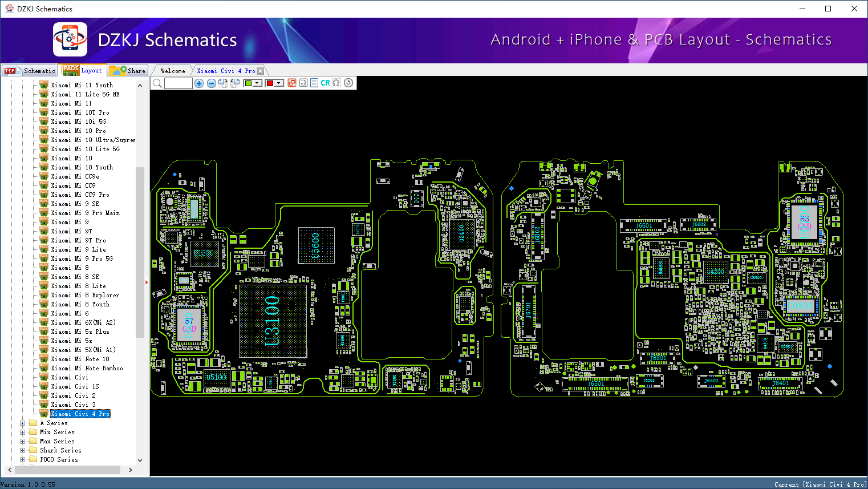This screenshot has height=489, width=868.
Task: Select 'Xiaomi Mi 8 Explorer' in the tree
Action: 86,295
